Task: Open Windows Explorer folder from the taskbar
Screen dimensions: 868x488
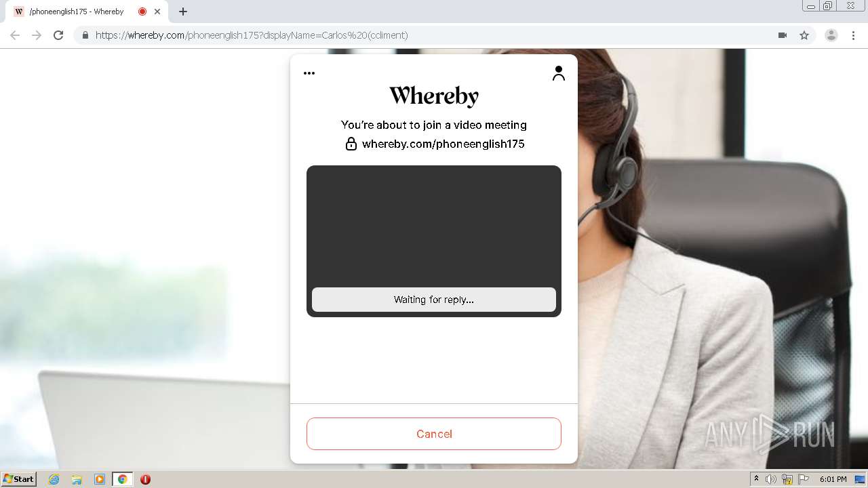Action: 77,479
